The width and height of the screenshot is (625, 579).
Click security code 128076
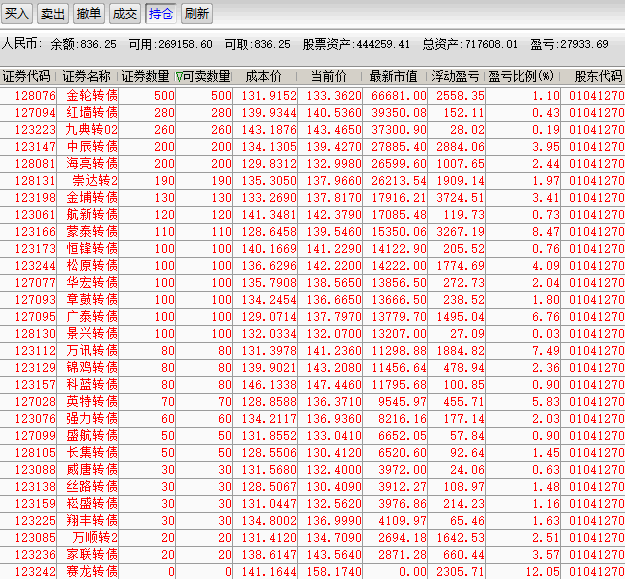pyautogui.click(x=35, y=96)
